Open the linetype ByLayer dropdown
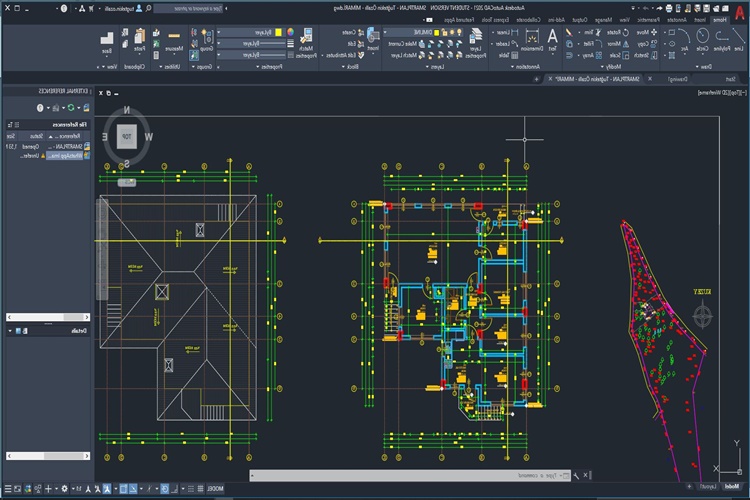This screenshot has width=750, height=500. tap(219, 55)
